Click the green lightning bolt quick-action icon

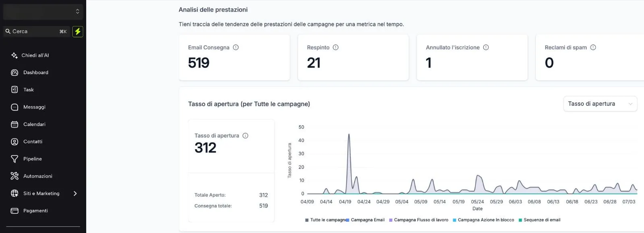[x=78, y=31]
